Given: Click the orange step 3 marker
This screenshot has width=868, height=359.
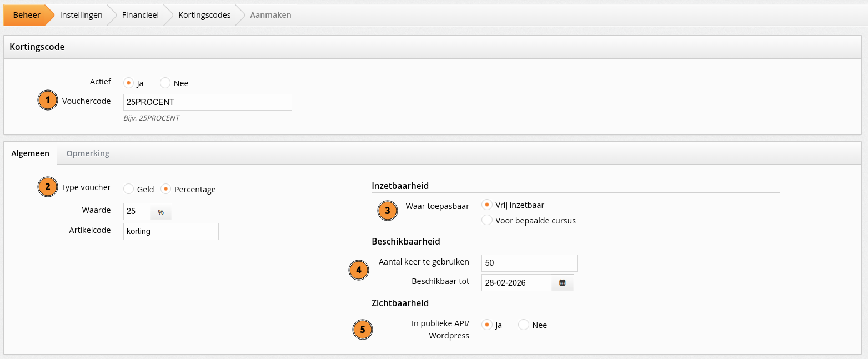Looking at the screenshot, I should (388, 211).
